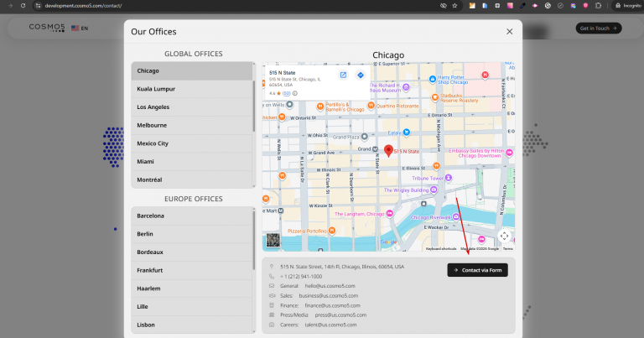This screenshot has width=644, height=338.
Task: Switch to satellite view thumbnail
Action: (273, 240)
